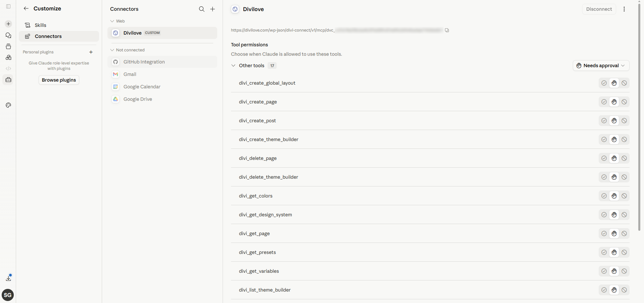
Task: Go back using the Customize arrow
Action: tap(26, 8)
